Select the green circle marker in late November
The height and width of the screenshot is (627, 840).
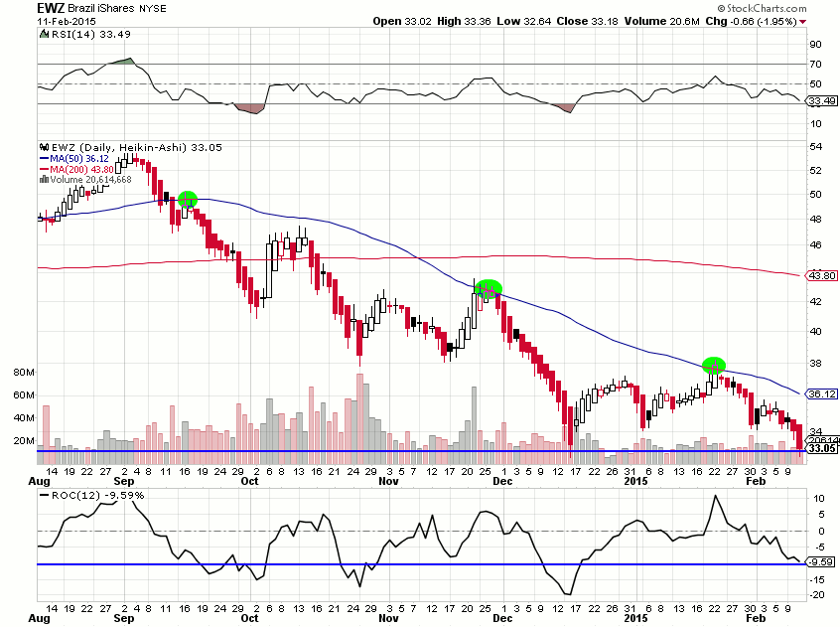pos(489,289)
